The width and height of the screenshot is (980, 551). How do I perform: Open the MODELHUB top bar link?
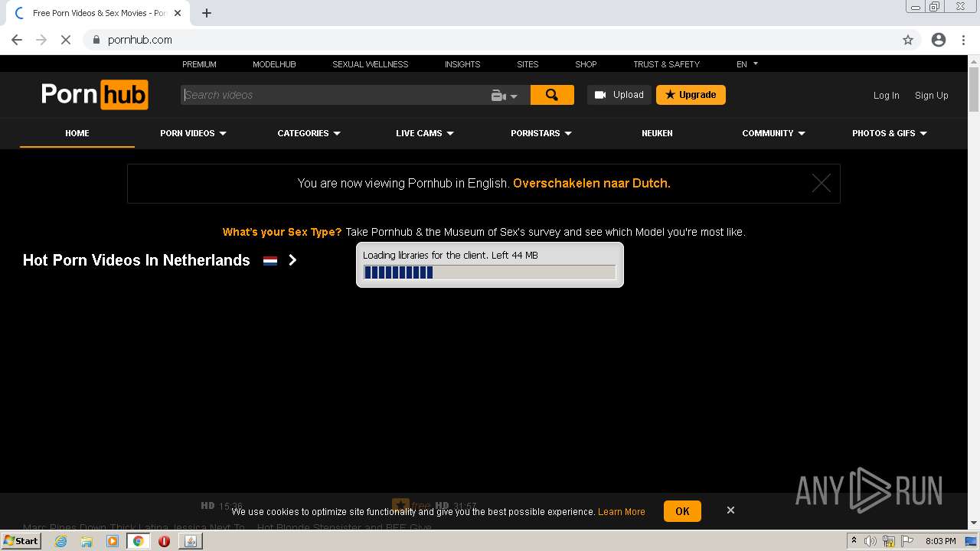(x=274, y=64)
